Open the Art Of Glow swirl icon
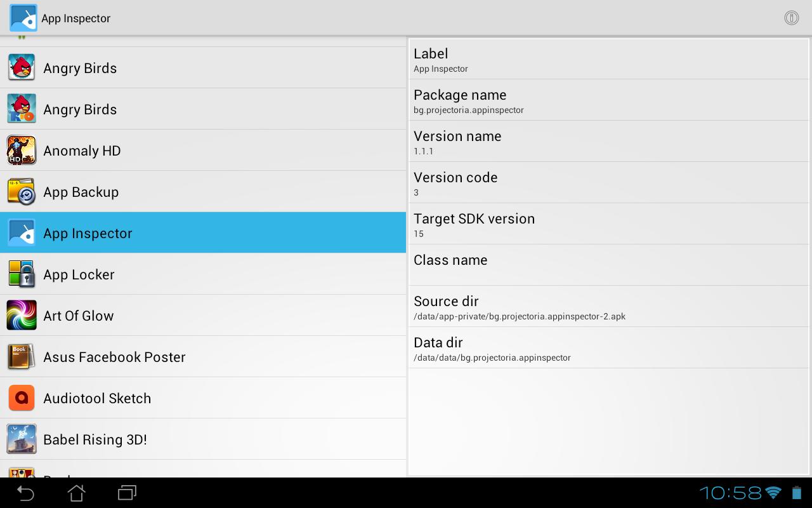The height and width of the screenshot is (508, 812). tap(22, 315)
